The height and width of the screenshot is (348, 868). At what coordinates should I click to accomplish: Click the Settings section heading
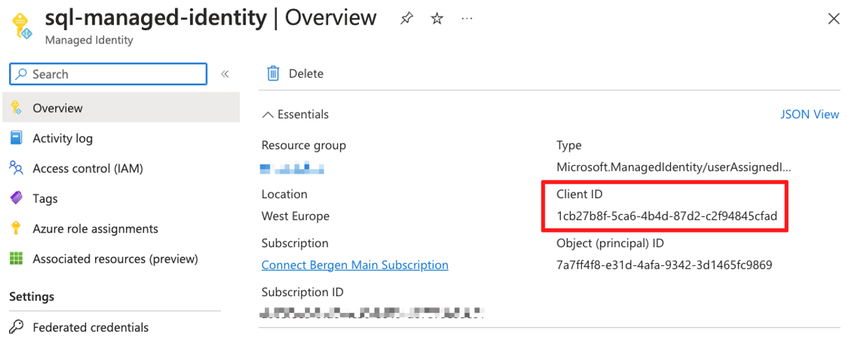(x=31, y=296)
